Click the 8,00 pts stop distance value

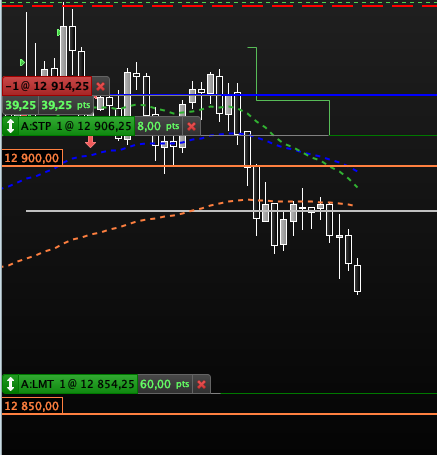[158, 126]
